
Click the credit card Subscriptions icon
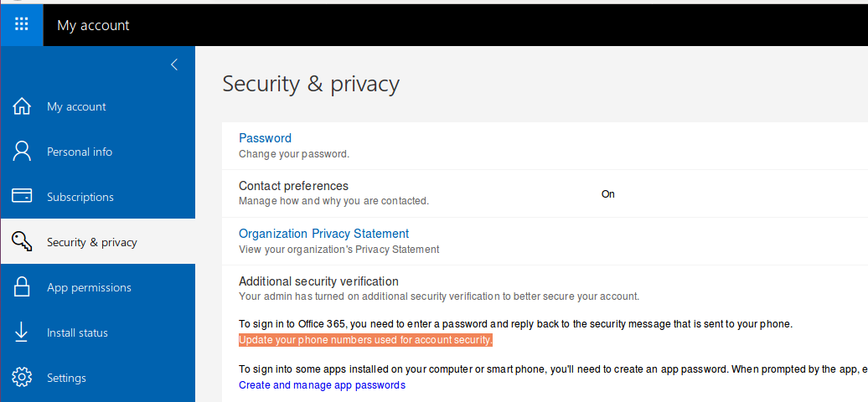pos(22,197)
